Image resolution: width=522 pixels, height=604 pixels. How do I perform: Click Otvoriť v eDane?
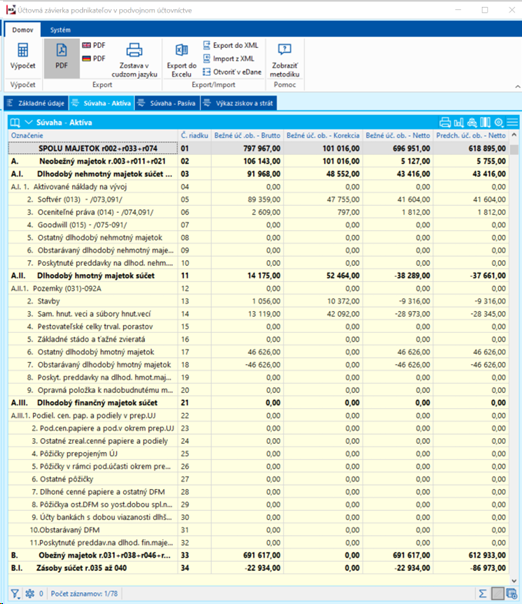(x=232, y=72)
